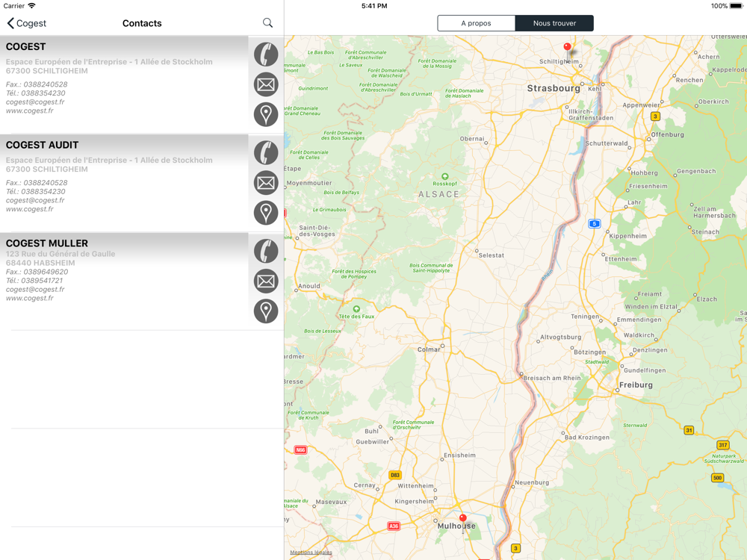Viewport: 747px width, 560px height.
Task: Click the Offenburg label on the map
Action: tap(667, 134)
